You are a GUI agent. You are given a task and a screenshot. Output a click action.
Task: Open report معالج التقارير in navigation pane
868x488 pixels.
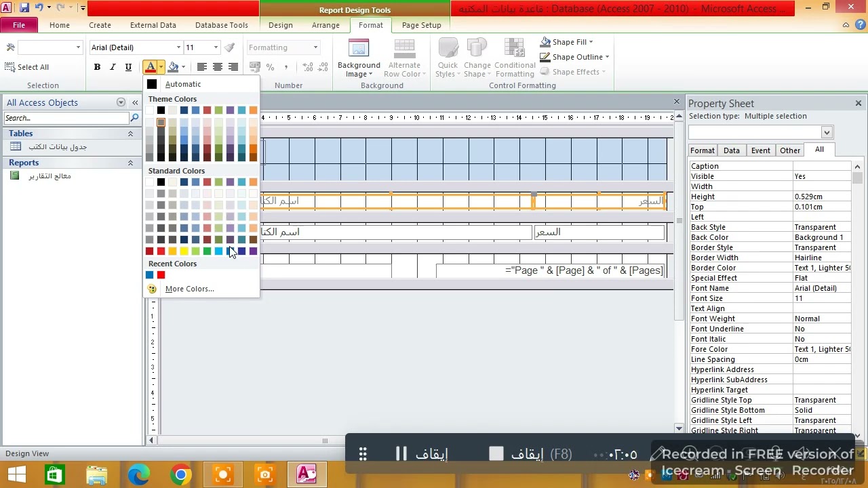pos(50,176)
